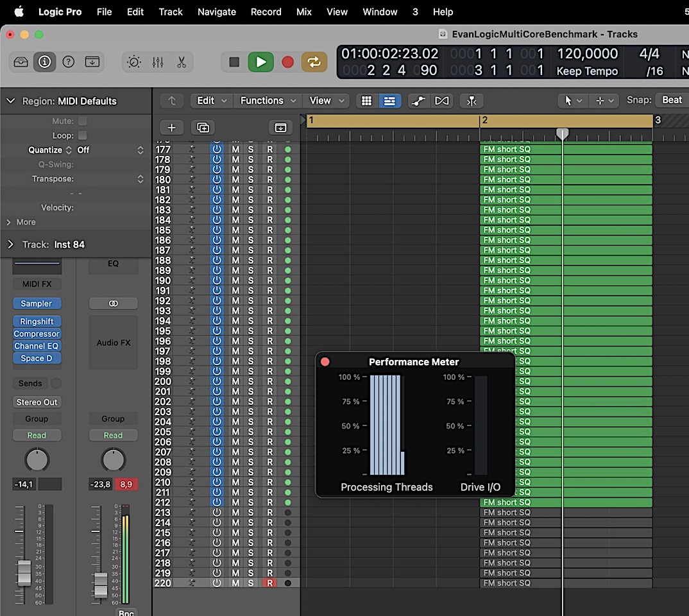The image size is (689, 616).
Task: Click the right channel volume fader
Action: 101,585
